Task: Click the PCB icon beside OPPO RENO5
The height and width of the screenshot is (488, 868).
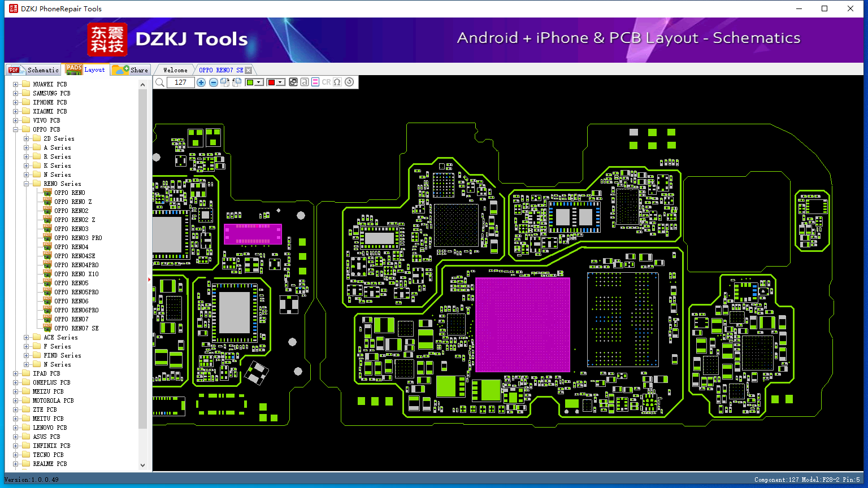Action: (x=47, y=283)
